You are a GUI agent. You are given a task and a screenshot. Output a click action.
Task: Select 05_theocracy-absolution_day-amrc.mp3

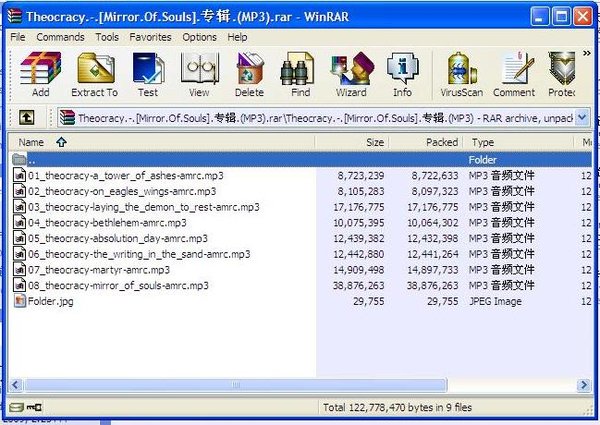118,238
